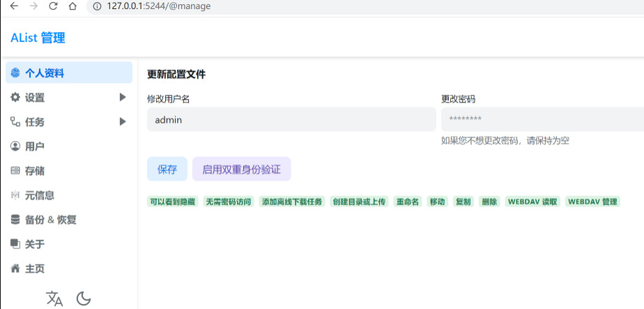This screenshot has width=644, height=309.
Task: Click the WEBDAV 管理 permission tag
Action: click(x=592, y=202)
